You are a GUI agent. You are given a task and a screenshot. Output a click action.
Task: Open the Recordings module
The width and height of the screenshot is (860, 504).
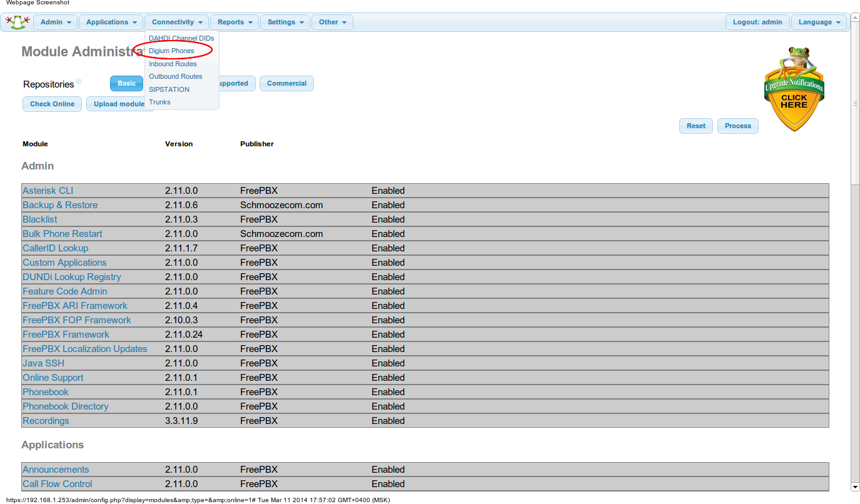[x=46, y=421]
